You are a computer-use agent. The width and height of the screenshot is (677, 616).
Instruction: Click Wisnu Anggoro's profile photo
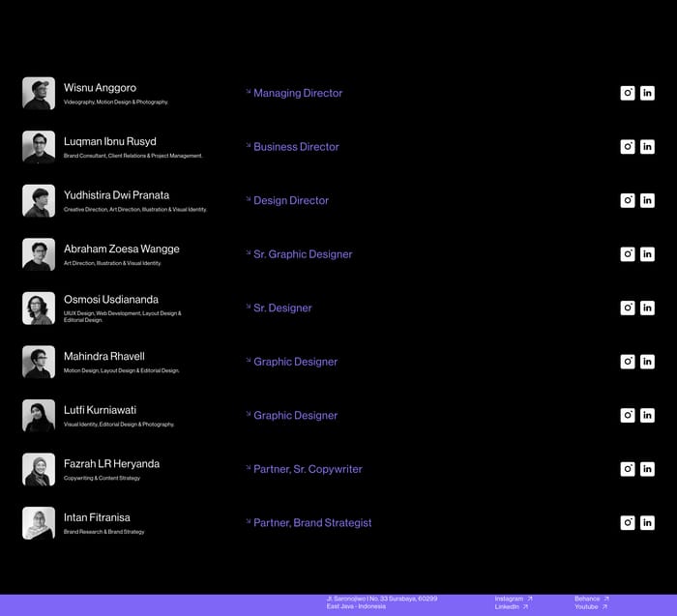click(39, 94)
